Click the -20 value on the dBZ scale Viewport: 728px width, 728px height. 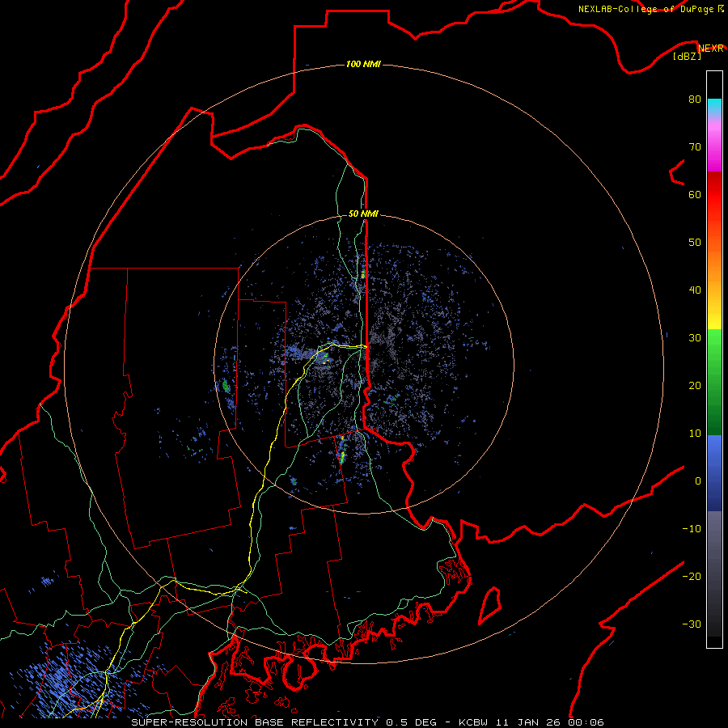(x=692, y=576)
